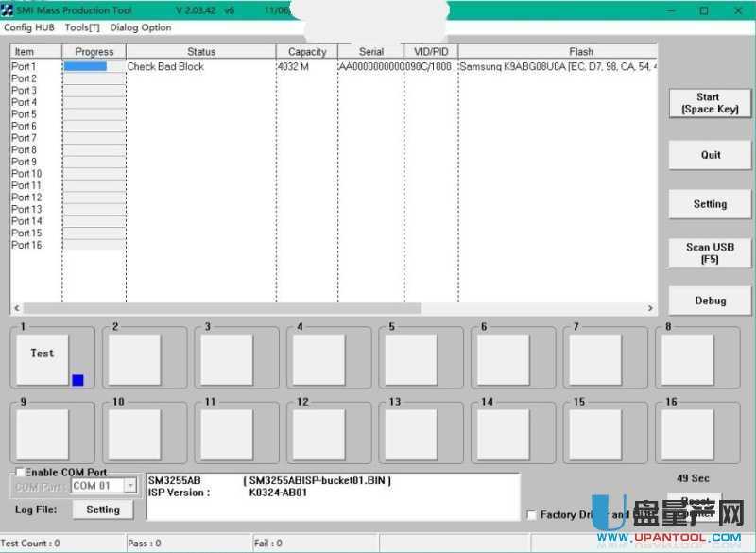Click the port 8 slot box
Viewport: 756px width, 553px height.
pyautogui.click(x=687, y=359)
